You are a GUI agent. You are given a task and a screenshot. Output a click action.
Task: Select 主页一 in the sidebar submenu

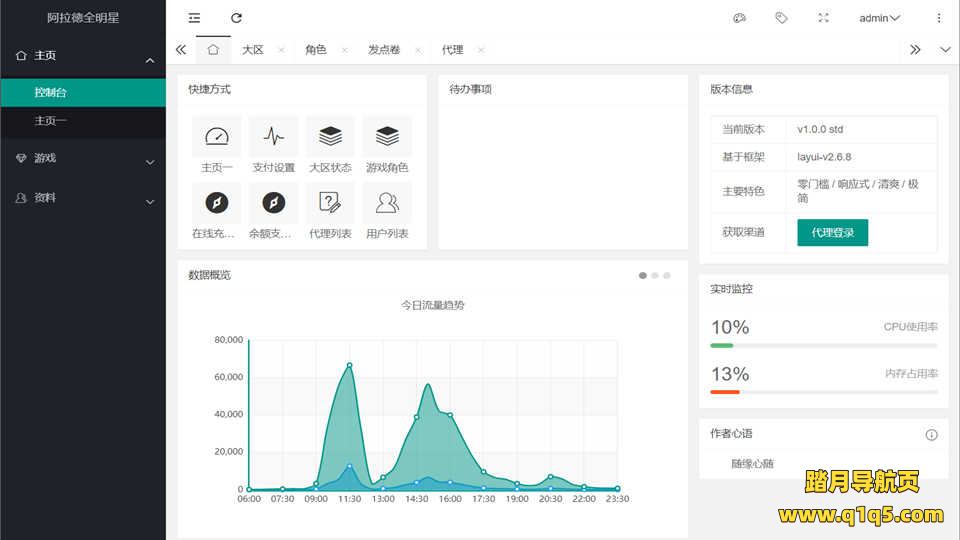pos(51,121)
